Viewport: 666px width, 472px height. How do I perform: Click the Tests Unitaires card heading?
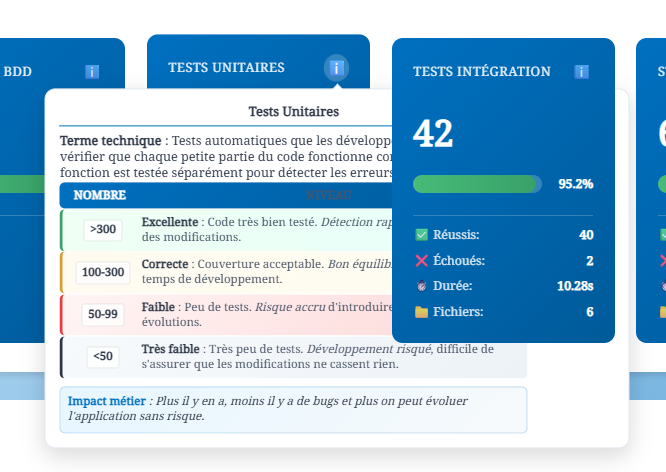pyautogui.click(x=226, y=67)
